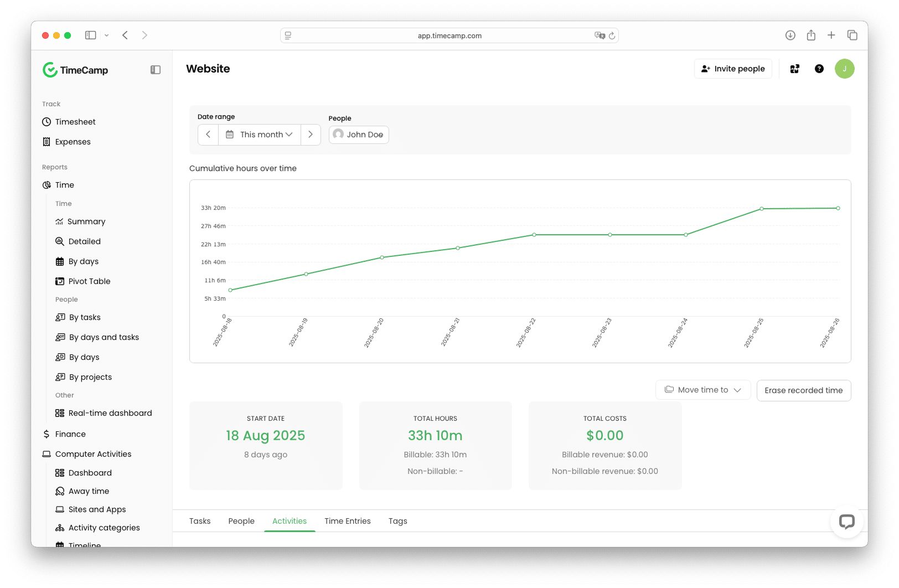Select the Activities tab
This screenshot has height=588, width=899.
[x=290, y=521]
